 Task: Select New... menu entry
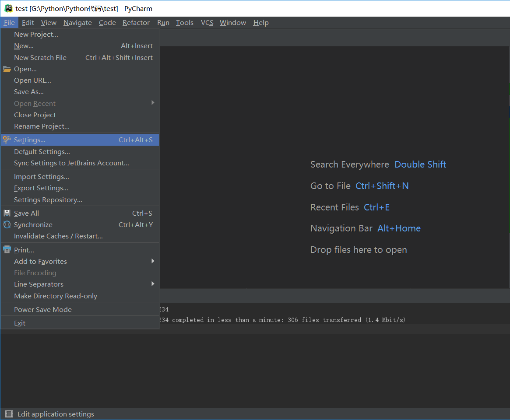[x=80, y=46]
